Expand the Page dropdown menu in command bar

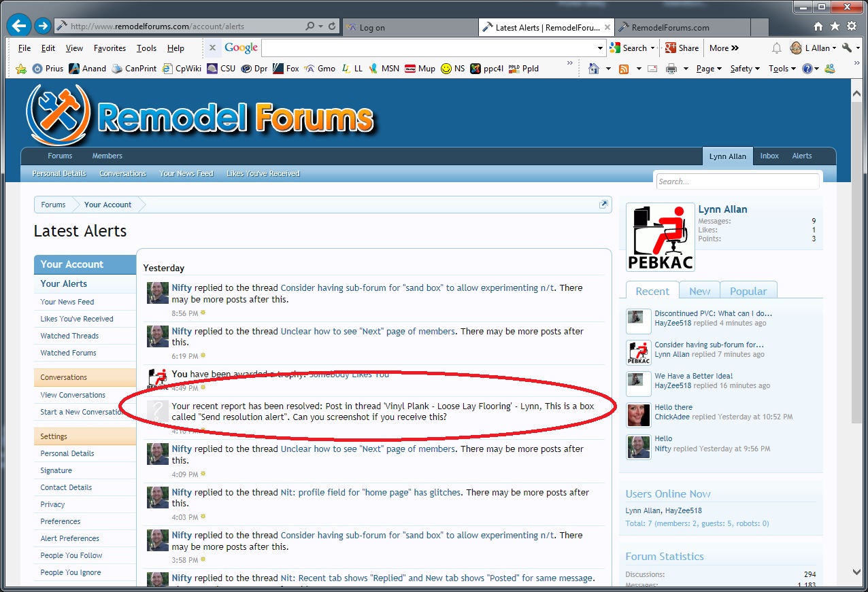(709, 69)
